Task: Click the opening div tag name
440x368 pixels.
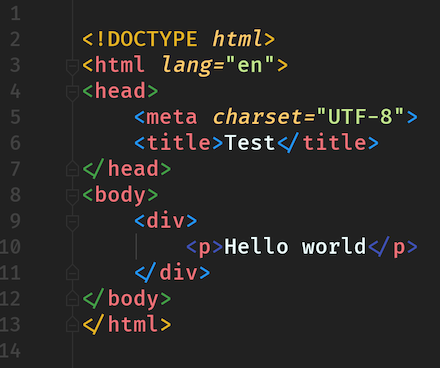Action: click(165, 220)
